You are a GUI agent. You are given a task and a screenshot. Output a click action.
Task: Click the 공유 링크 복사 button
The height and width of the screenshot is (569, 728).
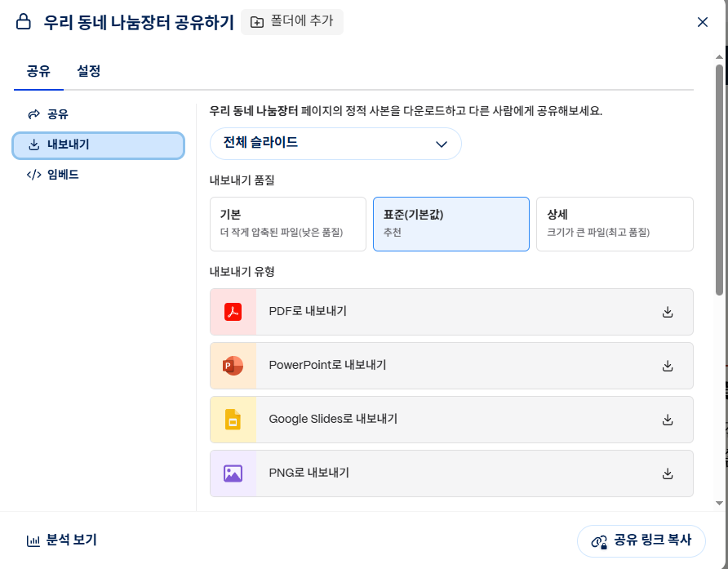641,541
